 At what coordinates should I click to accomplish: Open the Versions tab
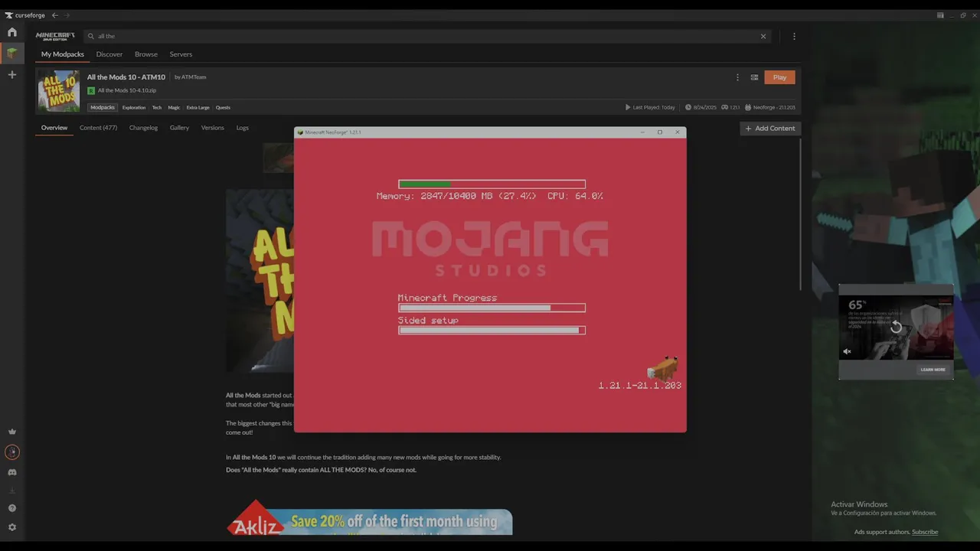pos(212,128)
